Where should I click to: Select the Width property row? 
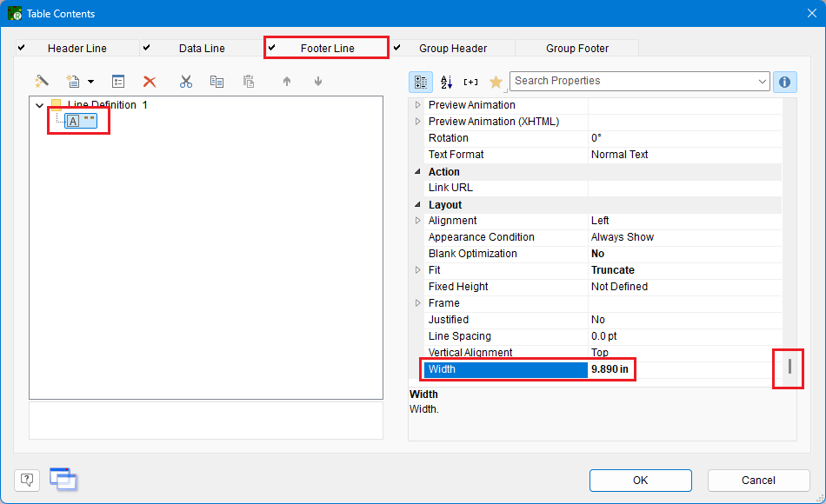[603, 369]
